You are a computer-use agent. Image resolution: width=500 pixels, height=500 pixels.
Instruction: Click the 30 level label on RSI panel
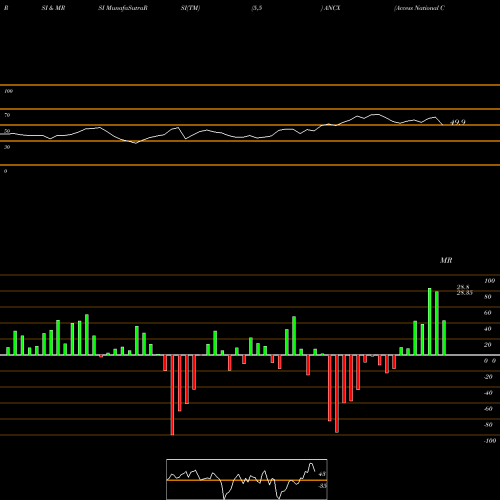click(x=7, y=147)
